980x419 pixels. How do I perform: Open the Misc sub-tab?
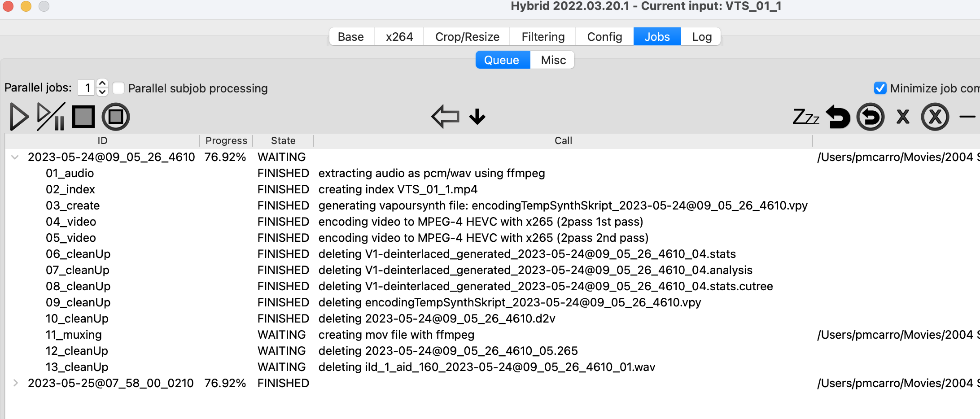coord(553,60)
